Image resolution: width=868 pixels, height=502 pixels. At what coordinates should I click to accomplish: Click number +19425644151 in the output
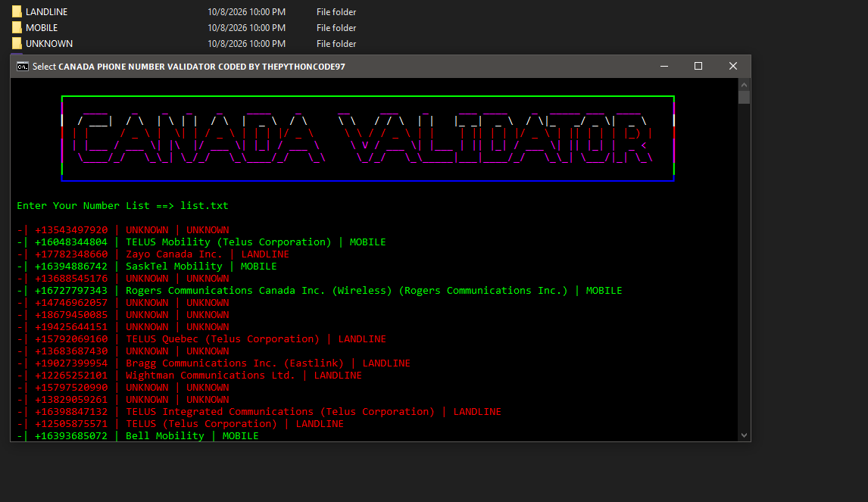point(71,326)
